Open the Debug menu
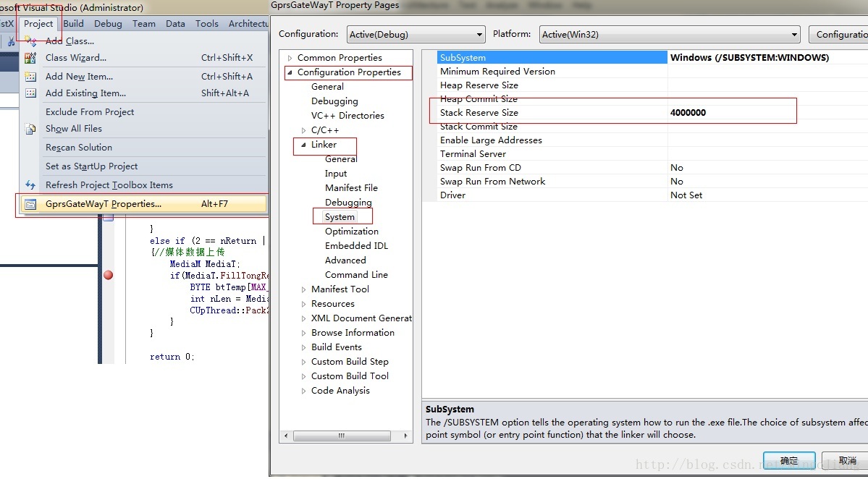This screenshot has width=868, height=479. tap(108, 24)
